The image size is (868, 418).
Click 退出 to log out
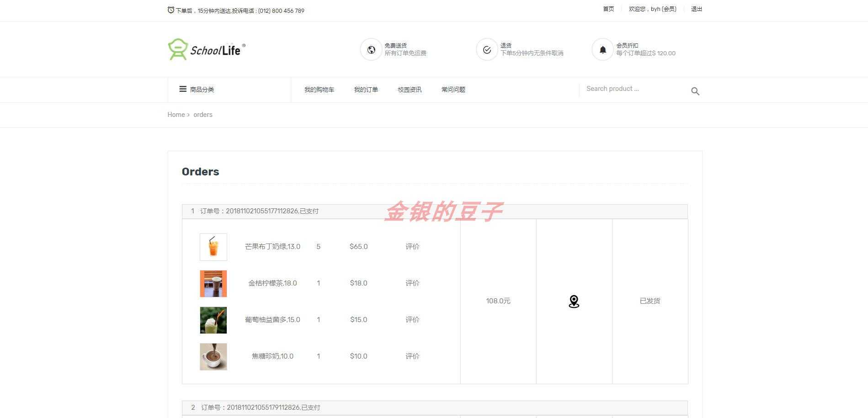697,9
